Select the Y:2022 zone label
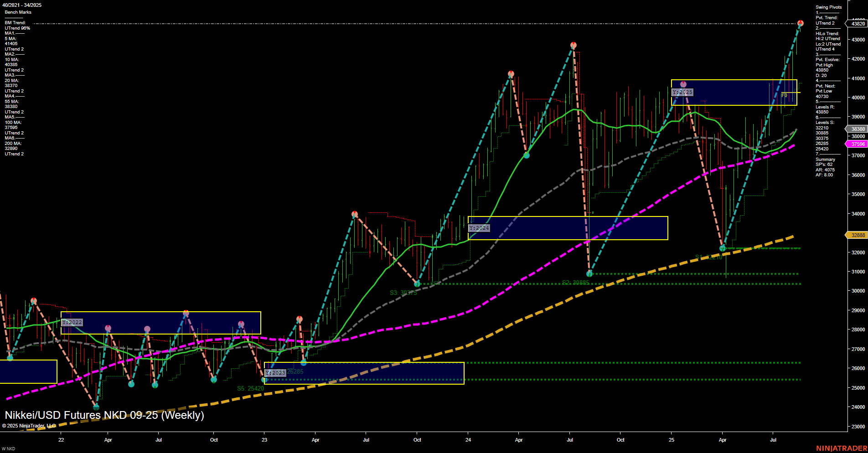This screenshot has width=868, height=453. click(x=72, y=322)
